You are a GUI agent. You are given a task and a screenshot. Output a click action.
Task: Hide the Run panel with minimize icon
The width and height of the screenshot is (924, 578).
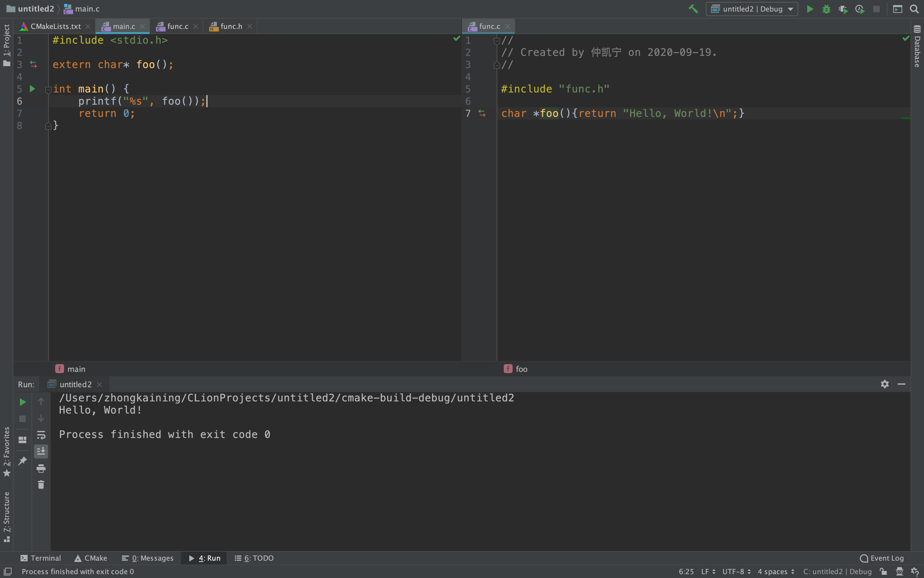pyautogui.click(x=902, y=384)
